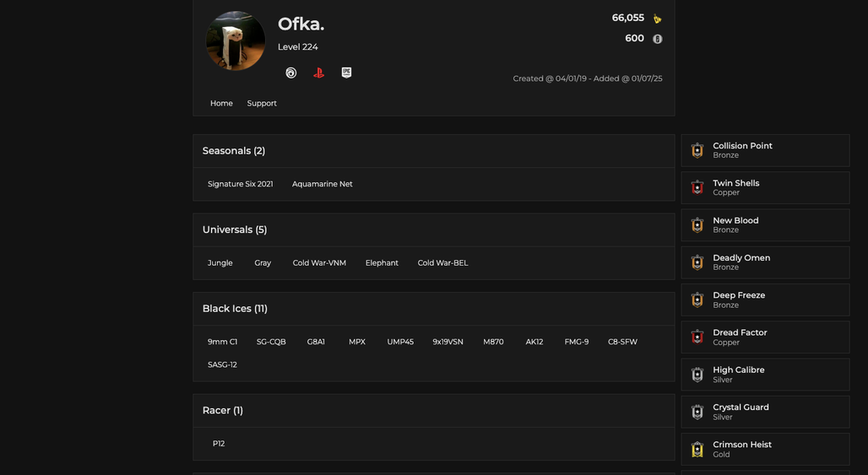Select the AK12 black ice
Image resolution: width=868 pixels, height=475 pixels.
coord(534,342)
